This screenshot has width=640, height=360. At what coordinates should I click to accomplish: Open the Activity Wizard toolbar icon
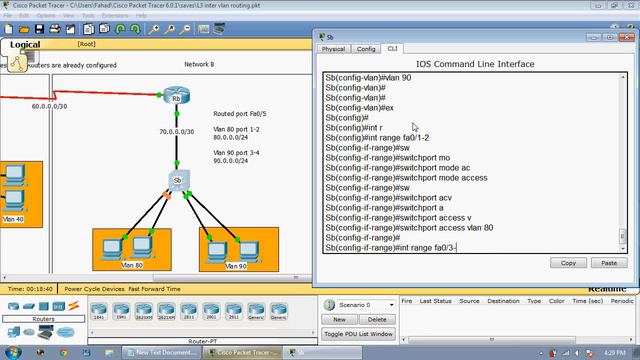pos(71,29)
